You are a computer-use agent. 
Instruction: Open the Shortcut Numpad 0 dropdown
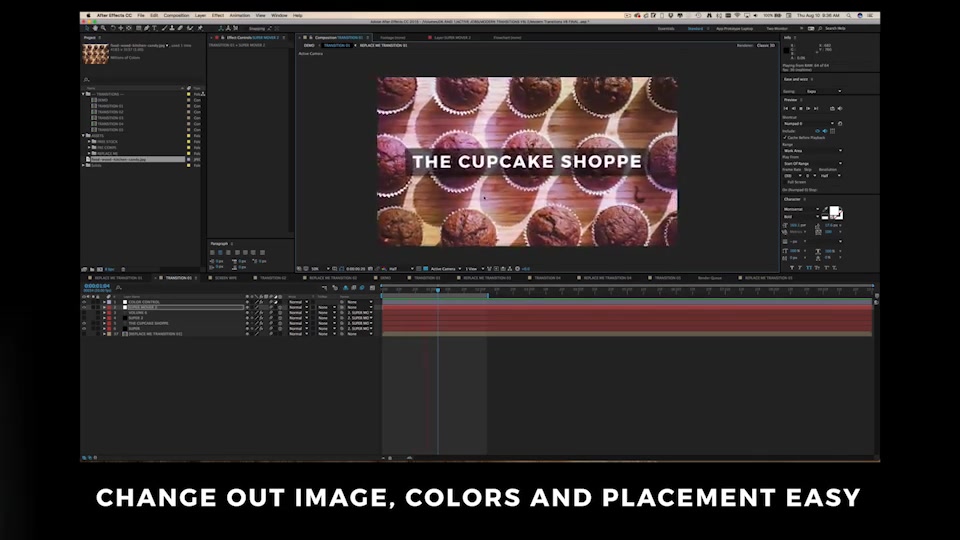tap(808, 124)
